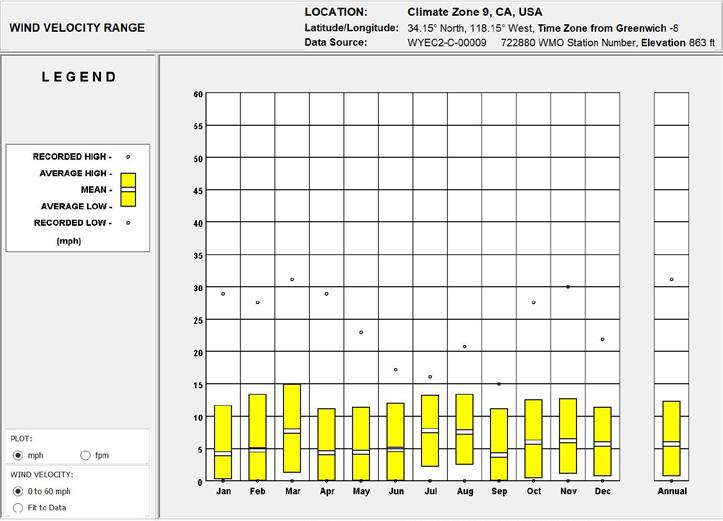Viewport: 723px width, 521px height.
Task: Click the 'Time Zone from Greenwich -8' text
Action: tap(608, 28)
